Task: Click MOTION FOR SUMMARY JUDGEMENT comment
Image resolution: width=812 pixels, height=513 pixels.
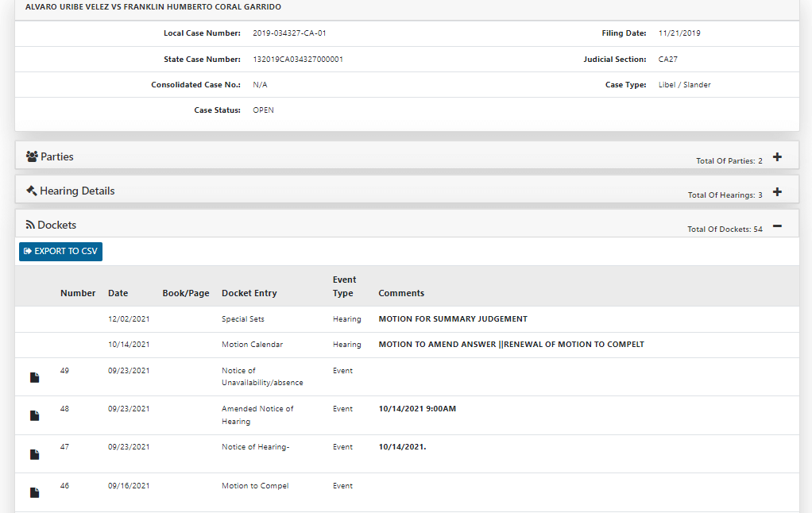Action: [453, 319]
